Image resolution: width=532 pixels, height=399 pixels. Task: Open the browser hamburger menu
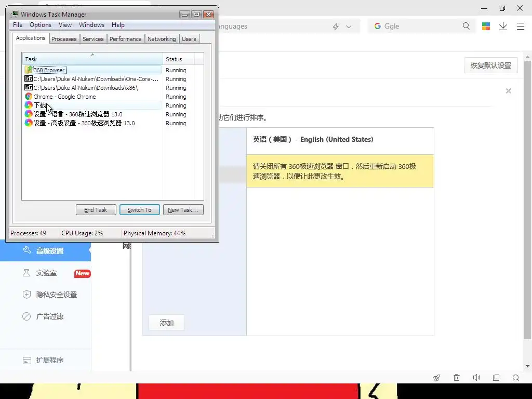[521, 26]
